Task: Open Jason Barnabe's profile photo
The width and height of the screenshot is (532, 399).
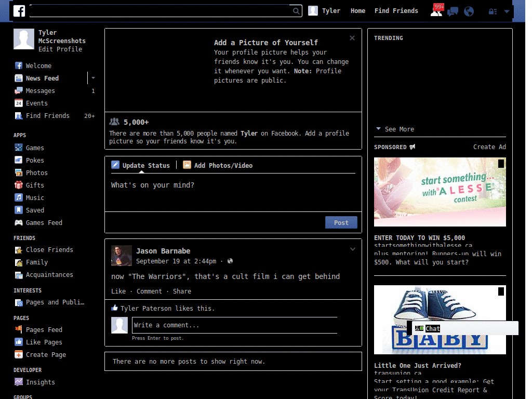Action: click(122, 256)
